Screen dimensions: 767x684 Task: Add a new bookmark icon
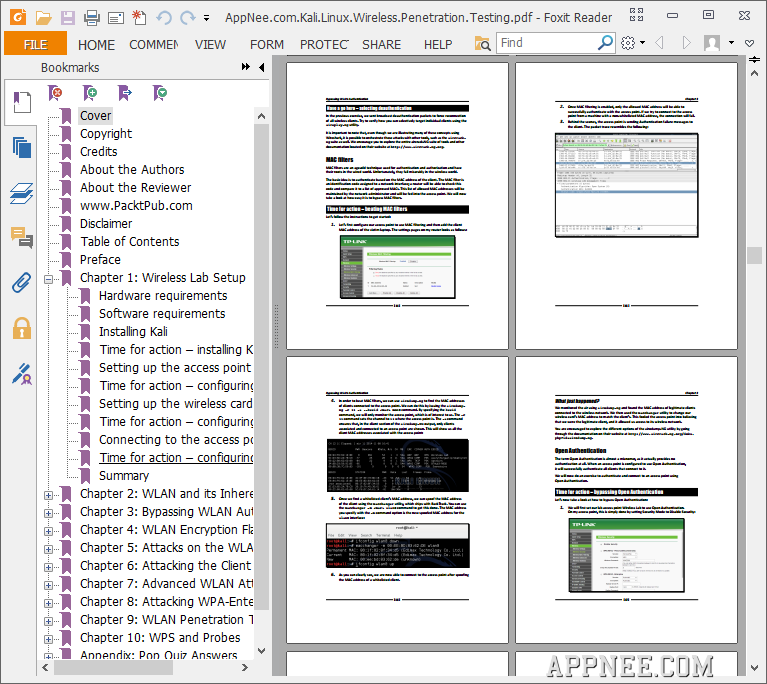90,92
